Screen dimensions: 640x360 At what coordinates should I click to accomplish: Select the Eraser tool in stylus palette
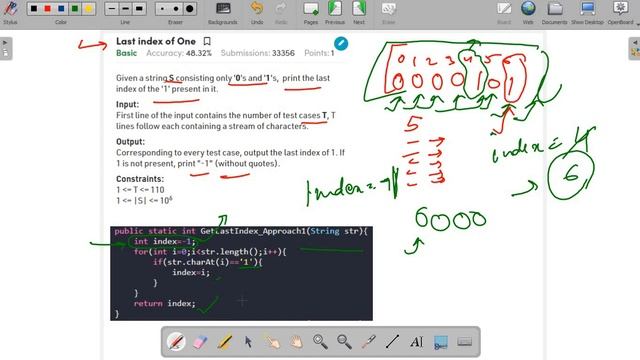[200, 342]
